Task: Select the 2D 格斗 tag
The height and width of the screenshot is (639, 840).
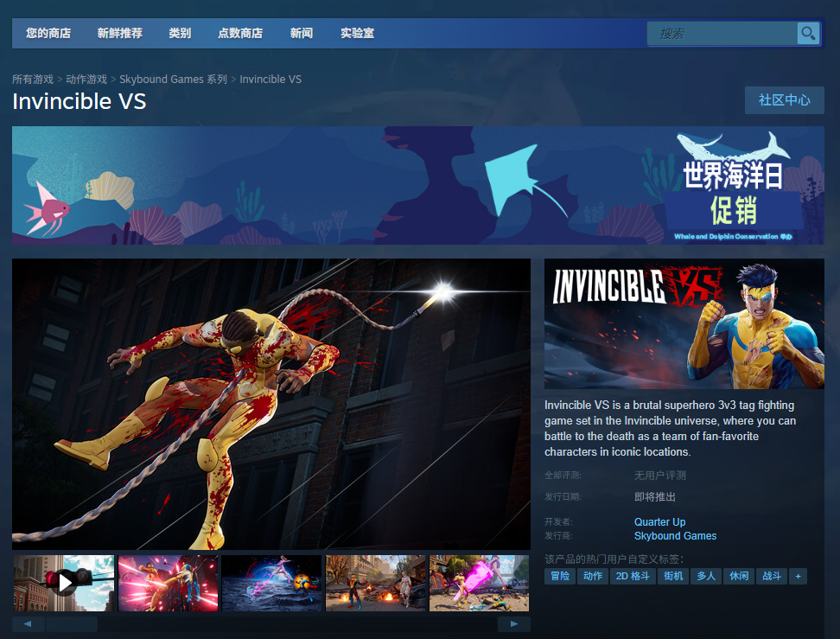Action: (633, 576)
